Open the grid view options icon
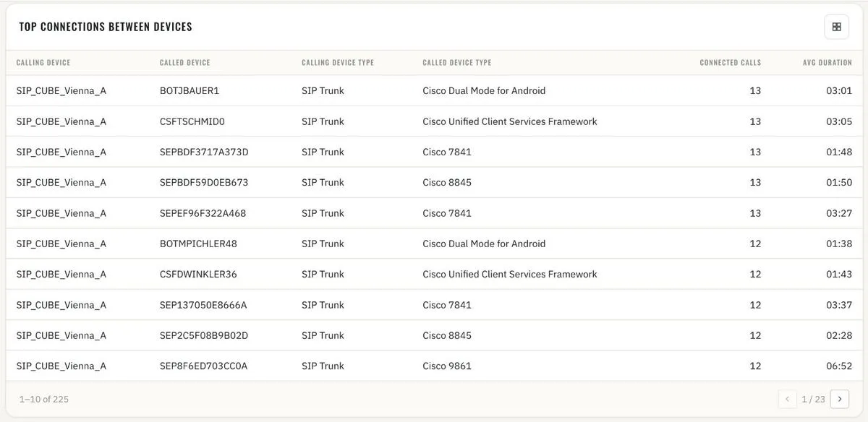 click(x=836, y=27)
